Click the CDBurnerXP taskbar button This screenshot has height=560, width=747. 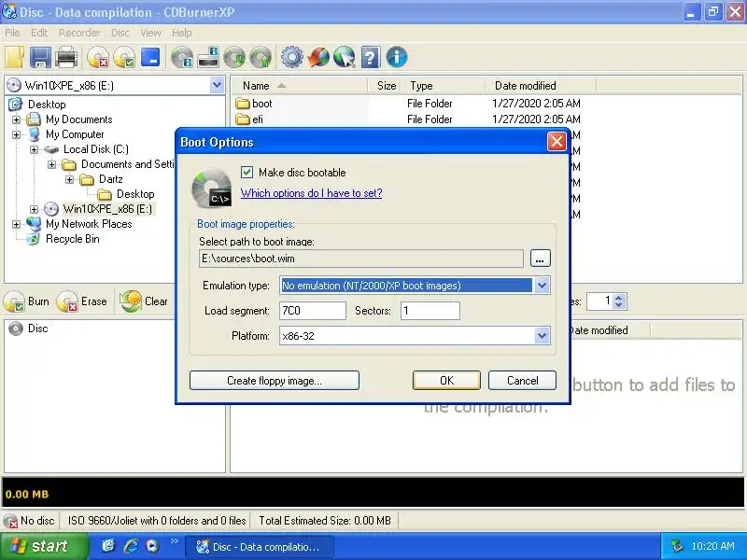click(260, 547)
